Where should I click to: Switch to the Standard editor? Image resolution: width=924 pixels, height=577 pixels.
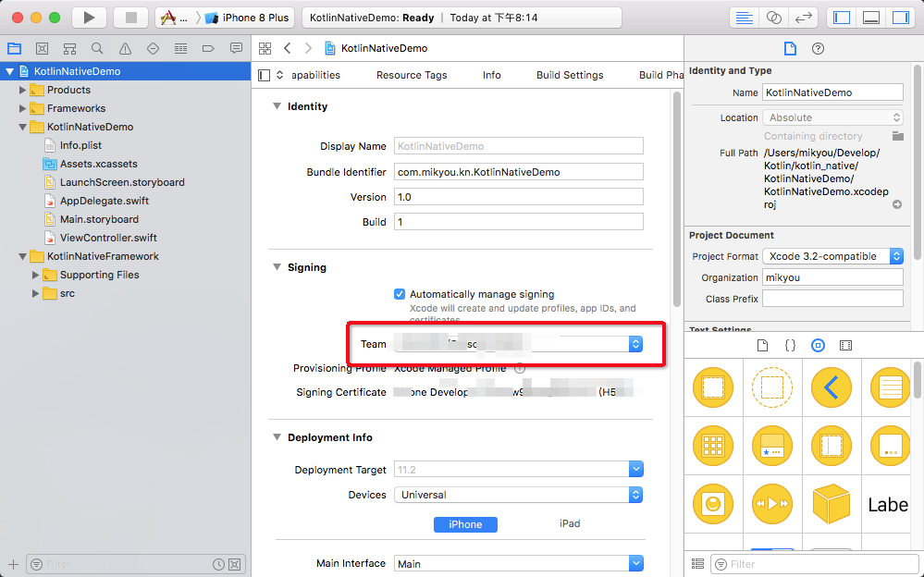point(745,18)
